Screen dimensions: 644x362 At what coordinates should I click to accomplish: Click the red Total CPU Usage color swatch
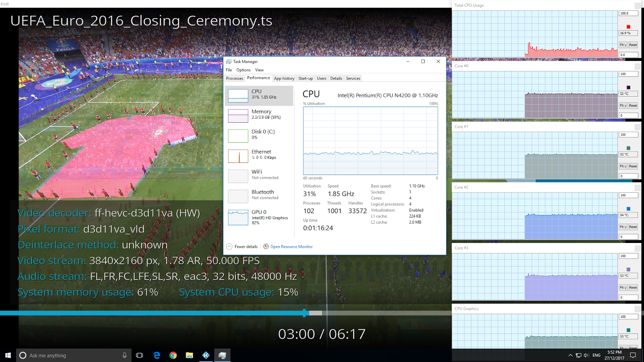pyautogui.click(x=628, y=27)
